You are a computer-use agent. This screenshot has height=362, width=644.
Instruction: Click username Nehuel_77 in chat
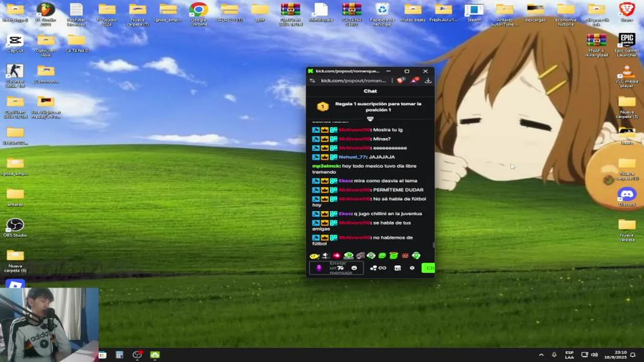[353, 157]
